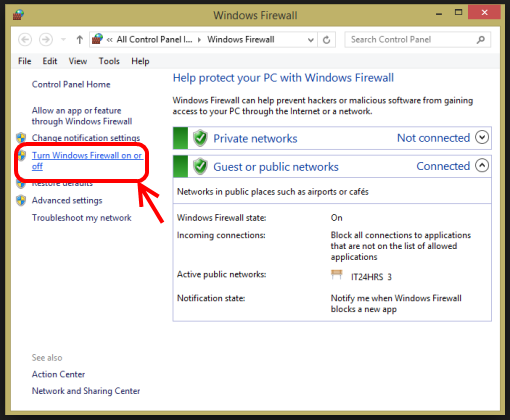Click All Control Panel Items breadcrumb

(x=154, y=39)
